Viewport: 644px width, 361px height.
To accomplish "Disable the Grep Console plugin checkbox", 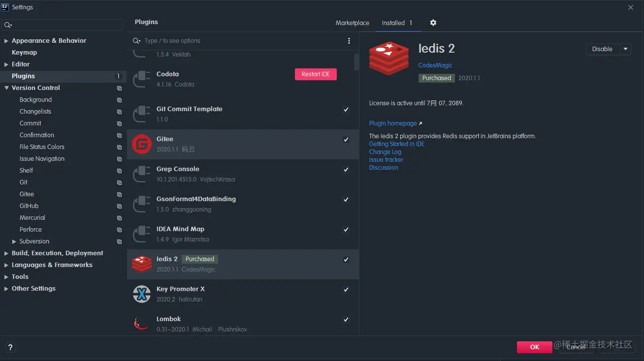I will point(346,170).
